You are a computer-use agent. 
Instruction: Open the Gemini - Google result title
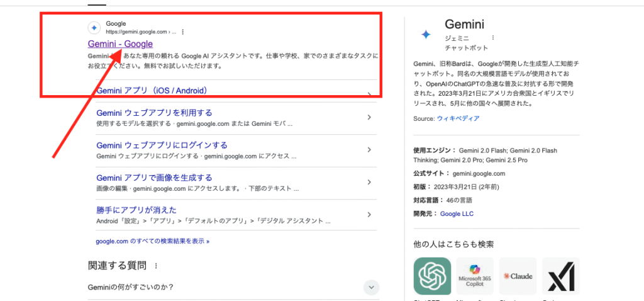120,43
